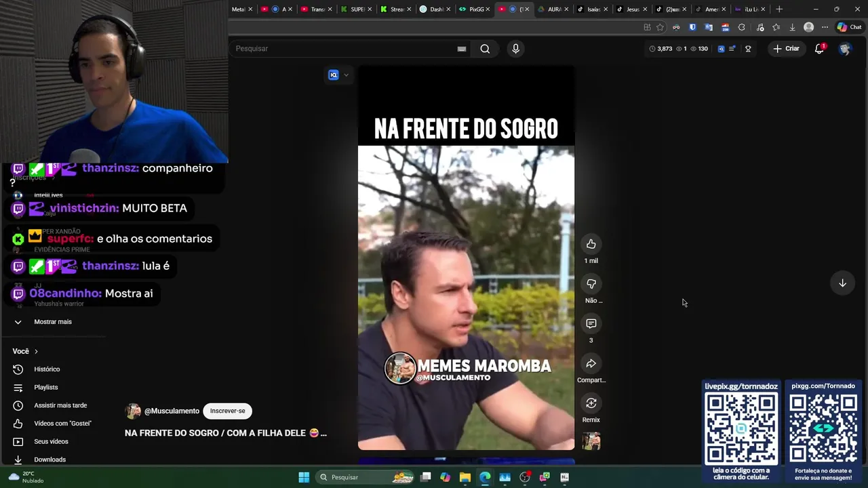Viewport: 868px width, 488px height.
Task: Open the Remix icon
Action: pyautogui.click(x=591, y=403)
